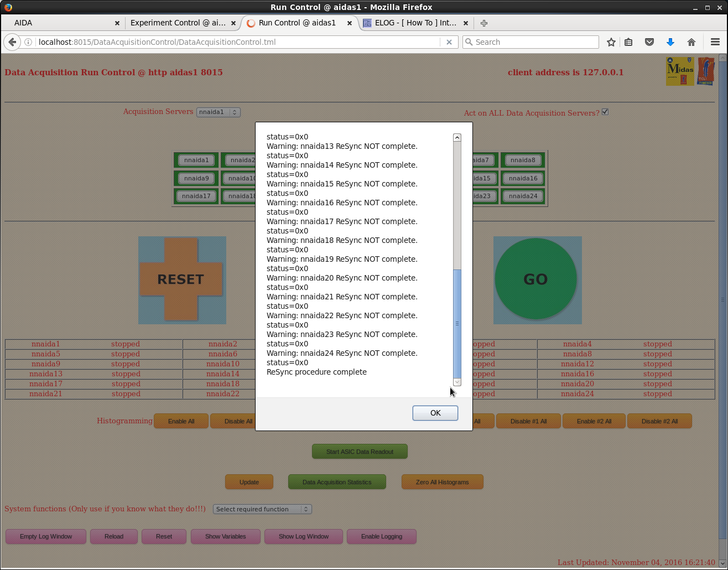Screen dimensions: 728x570
Task: Toggle Act on ALL Data Acquisition Servers checkbox
Action: click(x=605, y=112)
